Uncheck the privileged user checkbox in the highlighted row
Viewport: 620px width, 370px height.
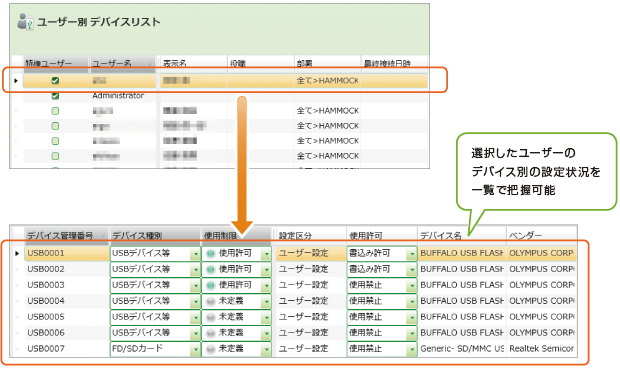(x=55, y=81)
